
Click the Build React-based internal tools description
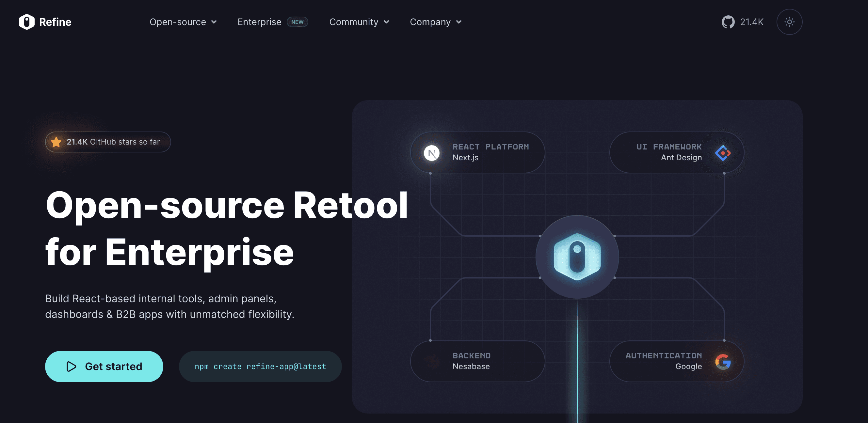click(169, 306)
